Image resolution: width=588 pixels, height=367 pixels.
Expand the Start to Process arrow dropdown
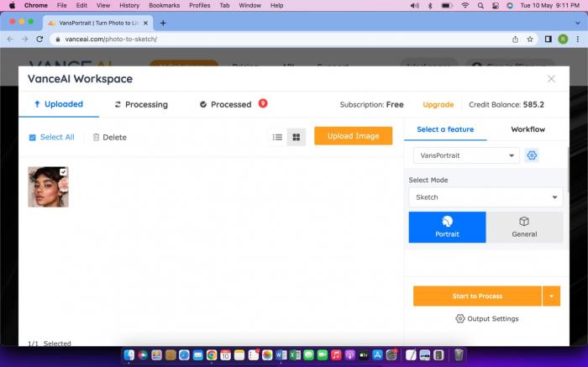(x=551, y=296)
